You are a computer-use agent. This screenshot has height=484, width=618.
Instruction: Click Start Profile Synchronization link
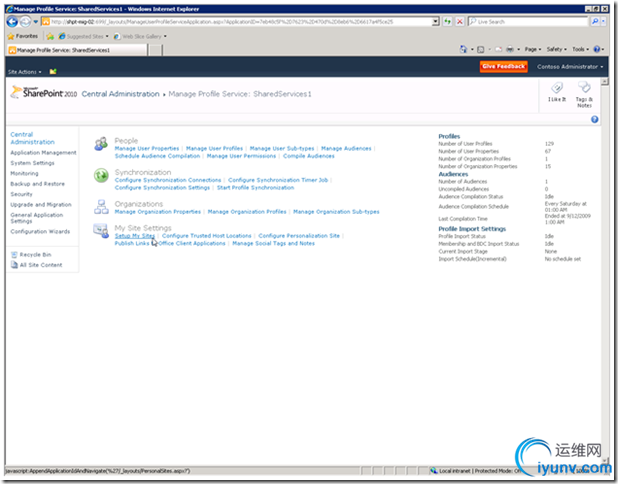point(255,188)
